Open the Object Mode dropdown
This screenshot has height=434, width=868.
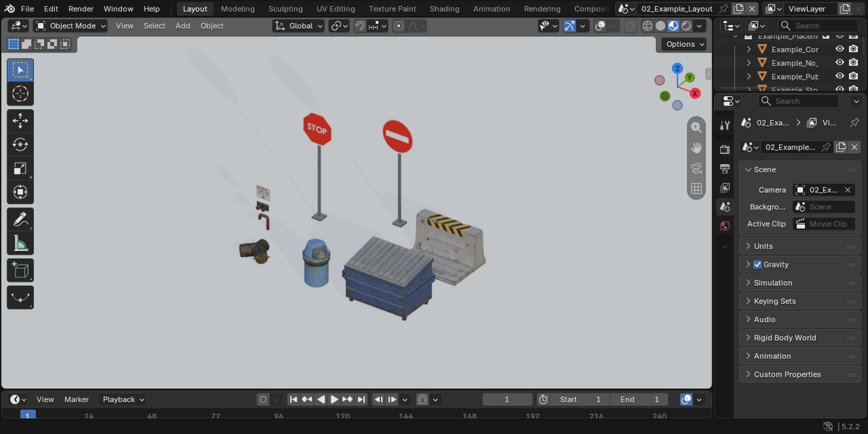(x=71, y=25)
